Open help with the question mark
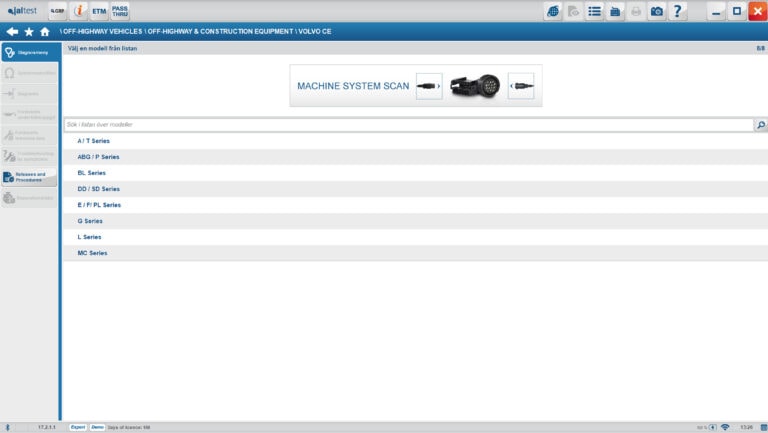The image size is (768, 433). [x=678, y=11]
